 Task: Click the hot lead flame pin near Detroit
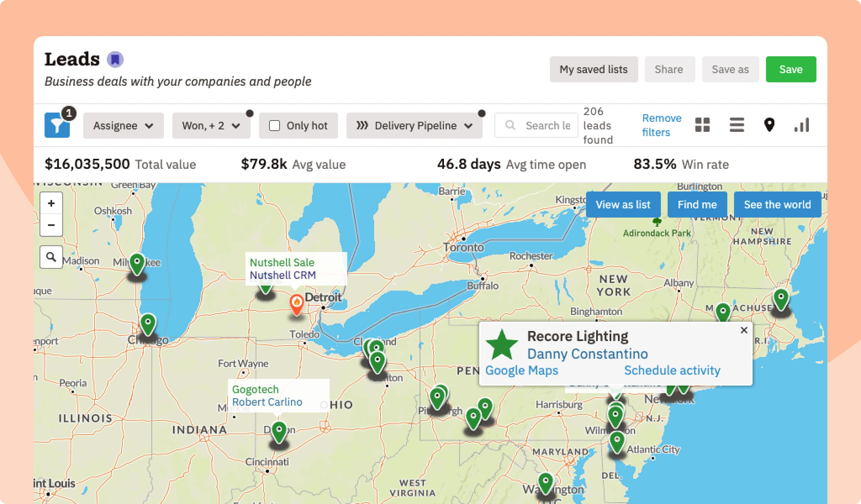pyautogui.click(x=297, y=303)
